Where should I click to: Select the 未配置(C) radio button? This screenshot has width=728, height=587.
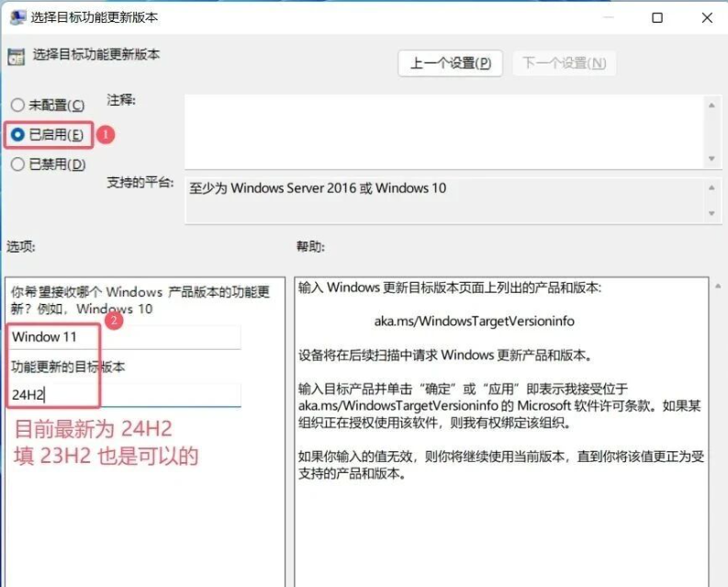17,105
